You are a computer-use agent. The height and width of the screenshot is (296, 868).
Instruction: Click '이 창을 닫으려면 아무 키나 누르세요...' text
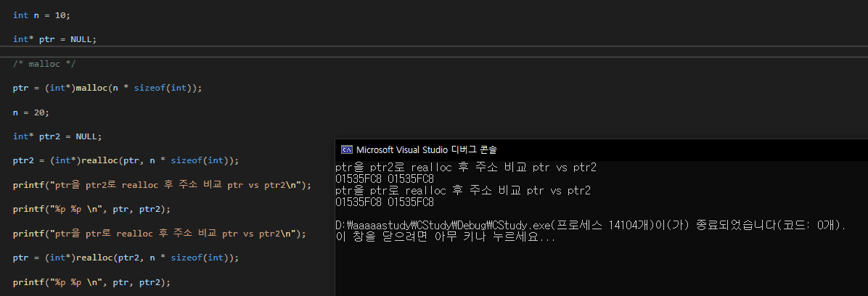(446, 237)
